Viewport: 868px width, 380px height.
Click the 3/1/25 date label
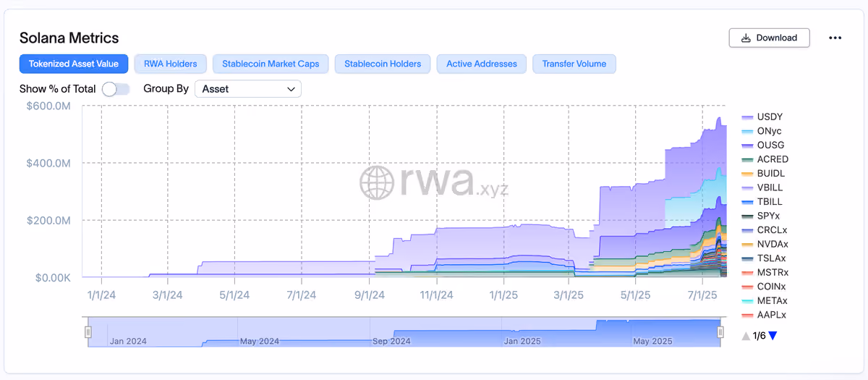pos(569,295)
